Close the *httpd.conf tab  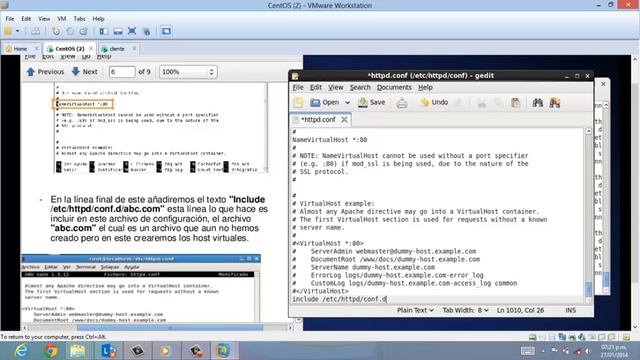pos(344,120)
